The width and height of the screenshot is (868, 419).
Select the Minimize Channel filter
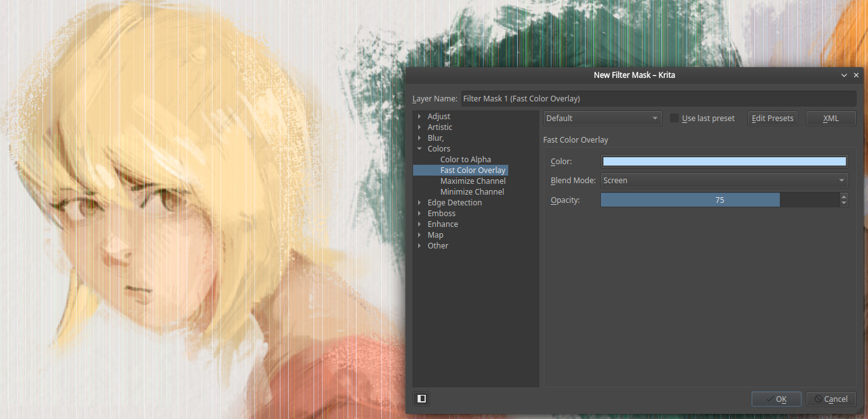pyautogui.click(x=472, y=192)
